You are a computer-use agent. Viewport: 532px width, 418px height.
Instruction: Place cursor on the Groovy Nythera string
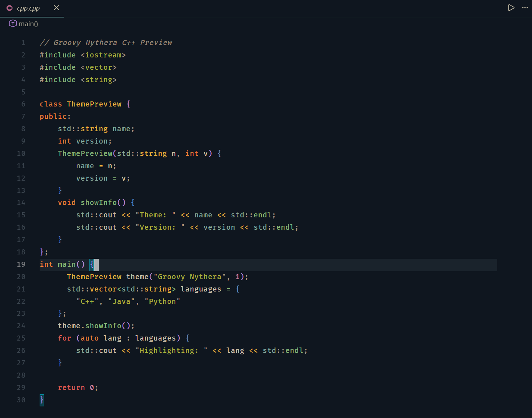189,277
